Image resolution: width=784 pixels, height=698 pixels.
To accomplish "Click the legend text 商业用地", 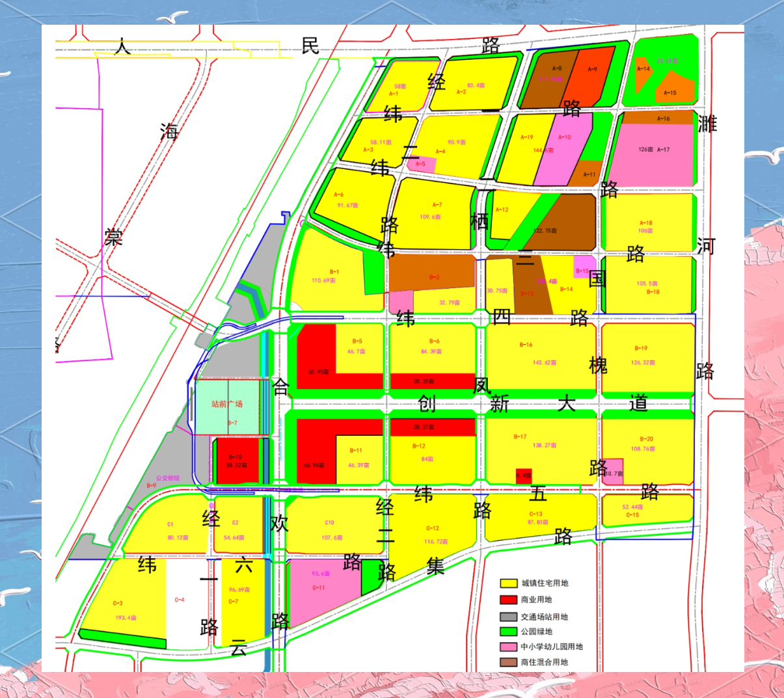I will [537, 600].
